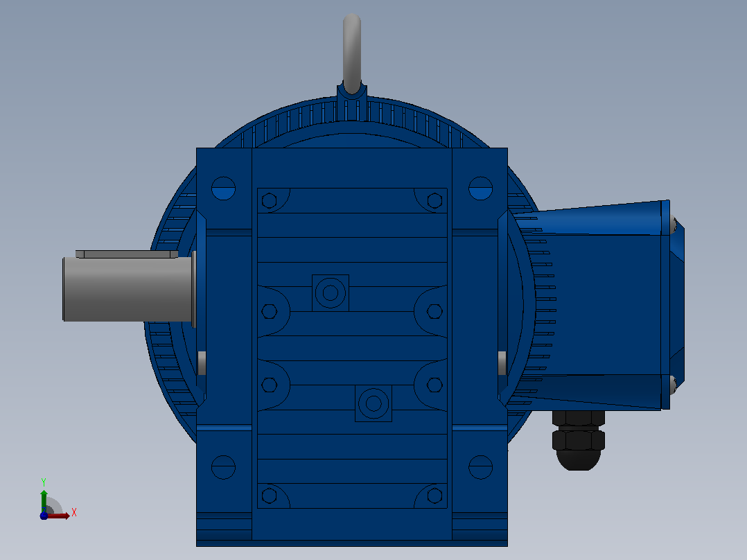The image size is (747, 560).
Task: Select the upper square boss with round plug
Action: (331, 293)
